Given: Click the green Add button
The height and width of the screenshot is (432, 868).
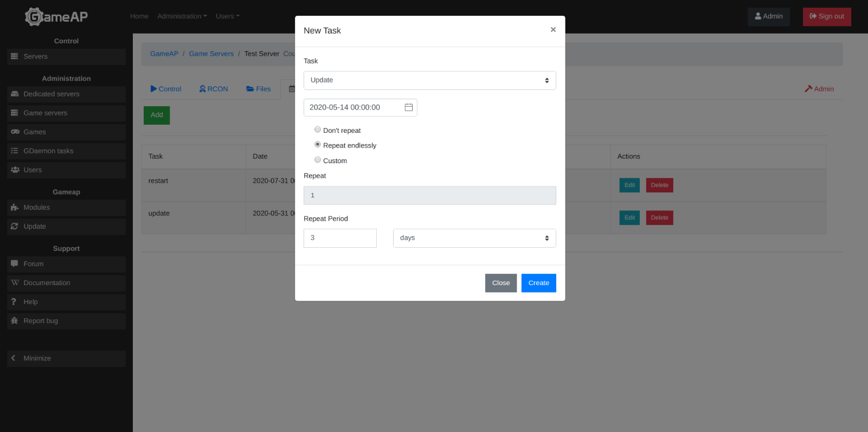Looking at the screenshot, I should (157, 115).
